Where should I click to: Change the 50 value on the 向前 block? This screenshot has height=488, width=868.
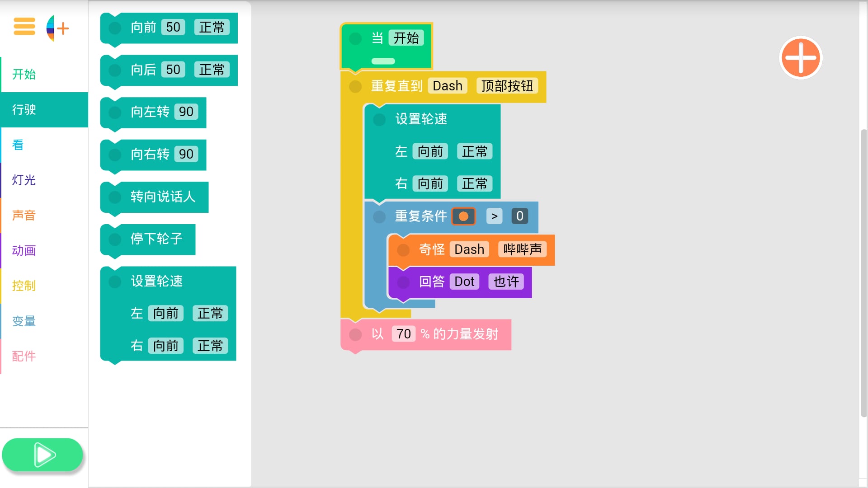click(x=173, y=27)
